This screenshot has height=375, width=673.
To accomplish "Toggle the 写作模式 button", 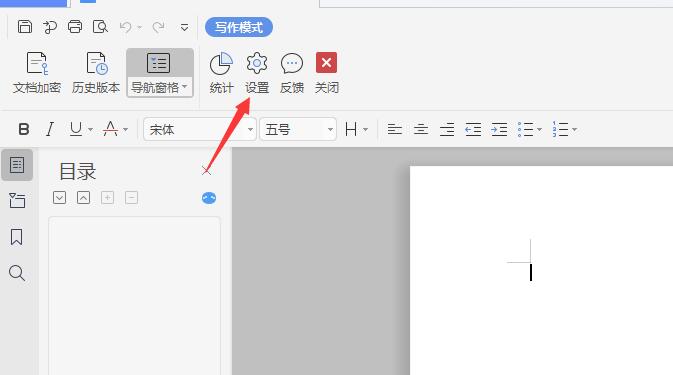I will 239,27.
